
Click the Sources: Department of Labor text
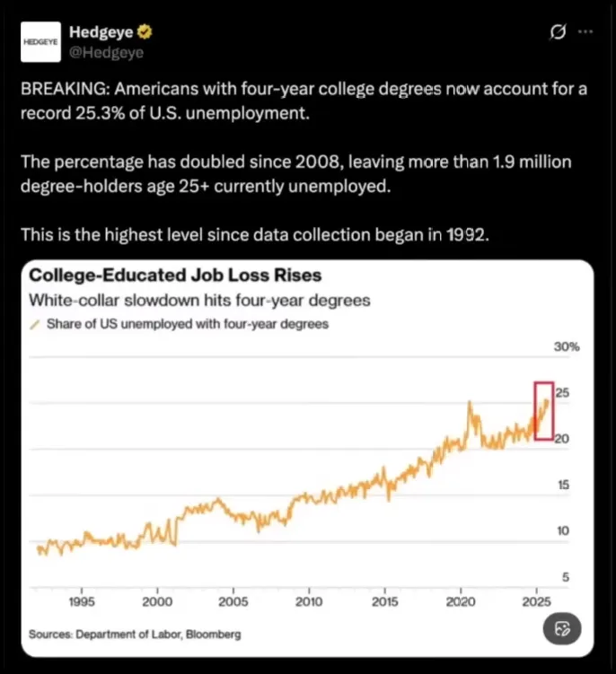[135, 635]
